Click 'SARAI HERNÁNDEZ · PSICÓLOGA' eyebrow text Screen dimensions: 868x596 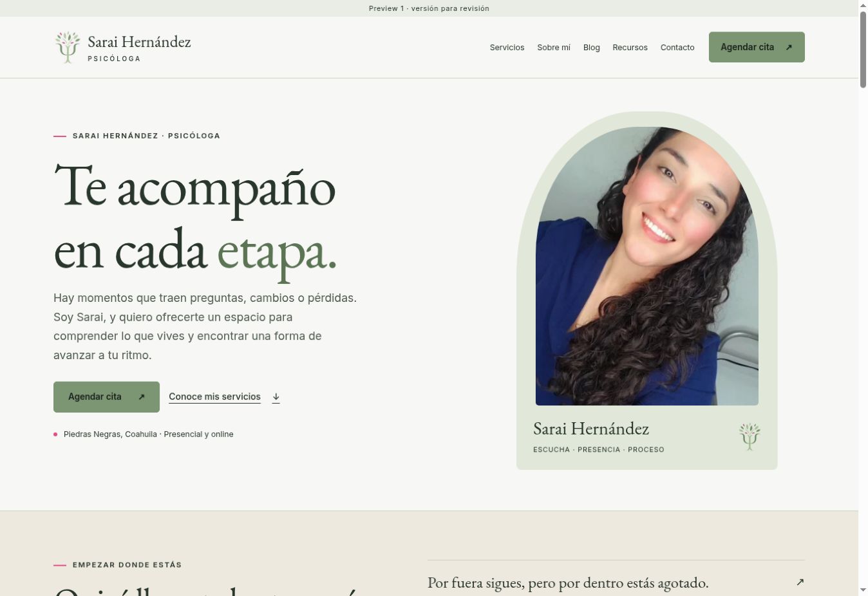coord(146,136)
